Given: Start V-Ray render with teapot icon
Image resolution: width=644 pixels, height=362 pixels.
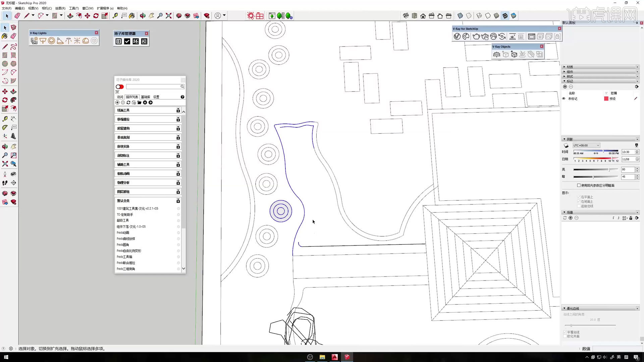Looking at the screenshot, I should [476, 37].
